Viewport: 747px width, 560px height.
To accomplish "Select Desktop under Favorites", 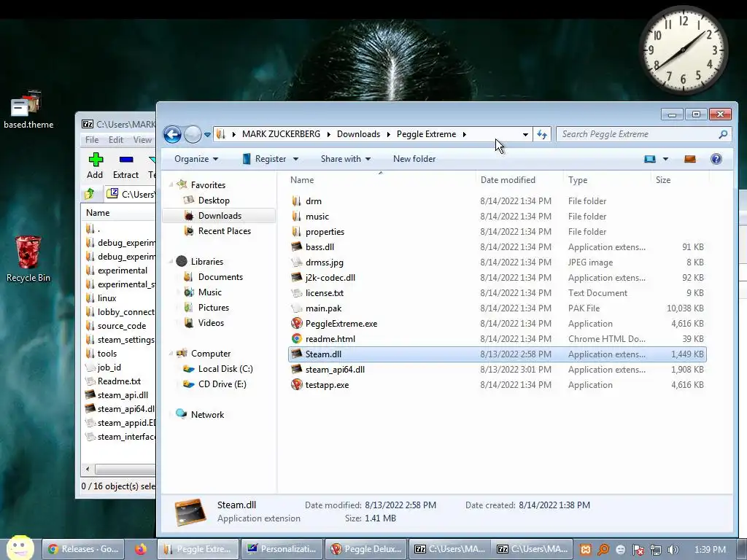I will (214, 201).
